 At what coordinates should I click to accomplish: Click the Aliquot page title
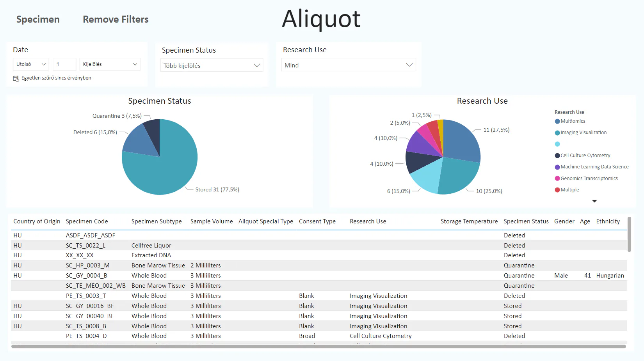point(321,19)
